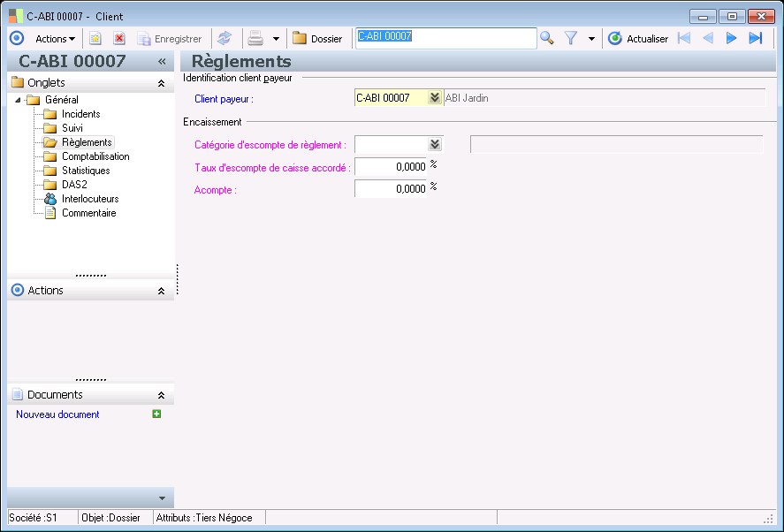Click the refresh arrows toolbar icon

225,39
